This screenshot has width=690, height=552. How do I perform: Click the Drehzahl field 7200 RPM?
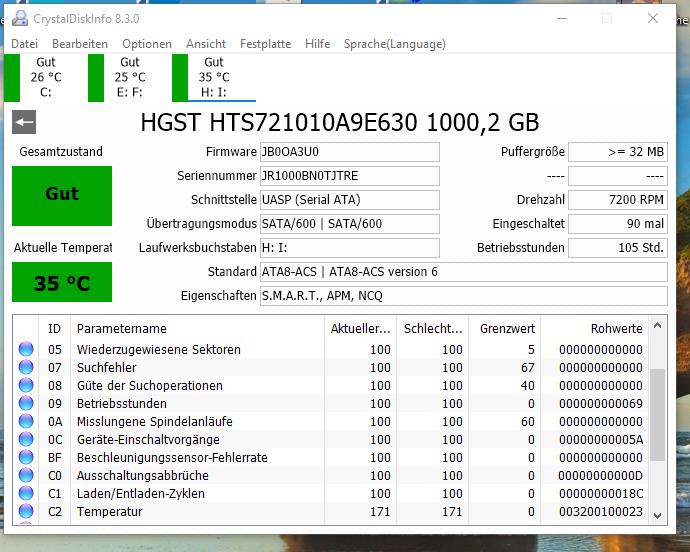618,200
